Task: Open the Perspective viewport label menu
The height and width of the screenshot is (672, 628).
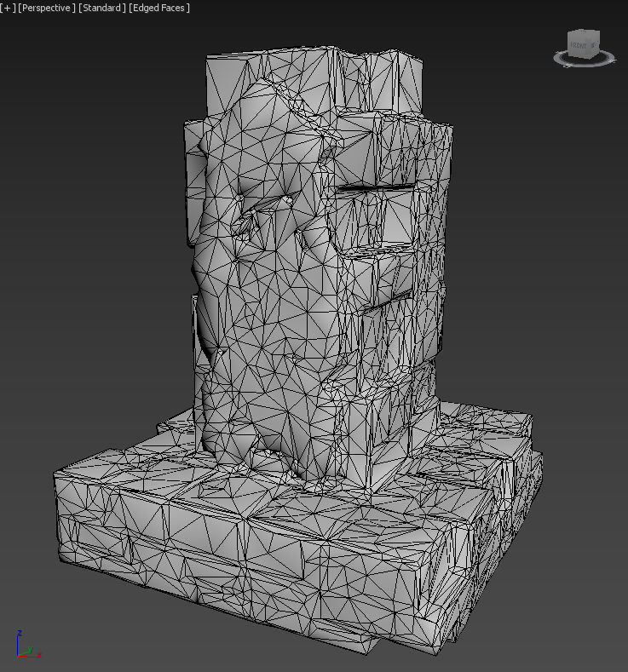Action: point(47,8)
